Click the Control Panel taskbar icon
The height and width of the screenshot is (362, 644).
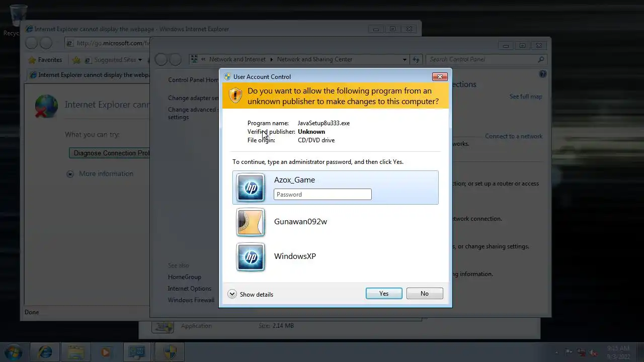coord(136,352)
